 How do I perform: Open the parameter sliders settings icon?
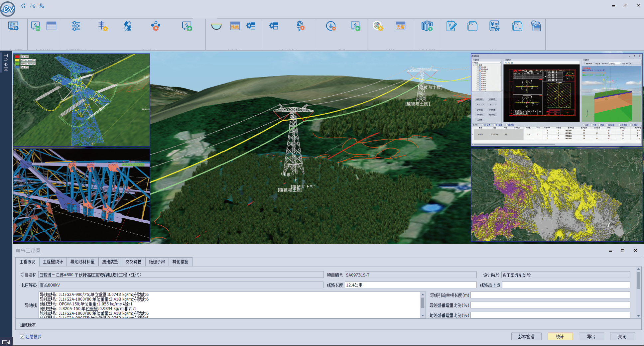[x=76, y=26]
